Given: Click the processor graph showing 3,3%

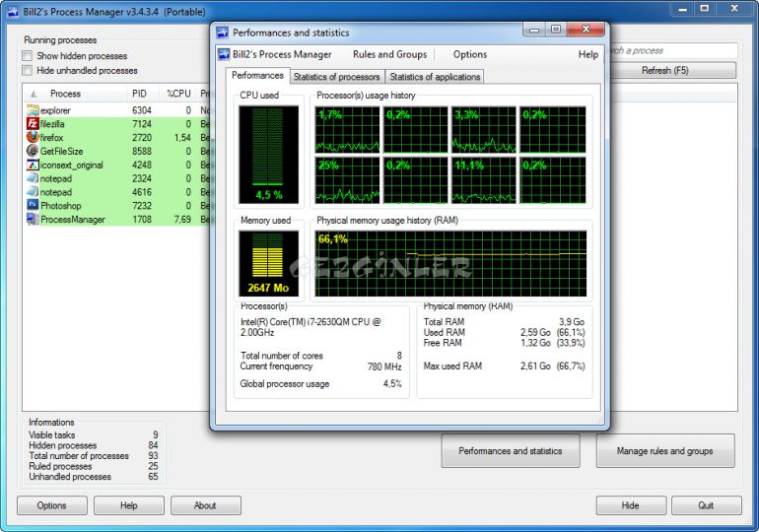Looking at the screenshot, I should (484, 130).
